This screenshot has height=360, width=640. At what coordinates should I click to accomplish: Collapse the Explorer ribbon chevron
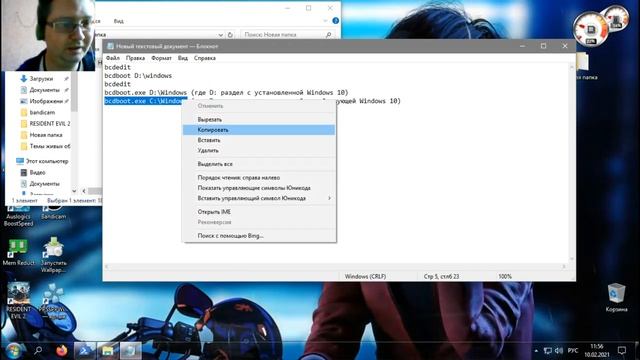[x=325, y=21]
